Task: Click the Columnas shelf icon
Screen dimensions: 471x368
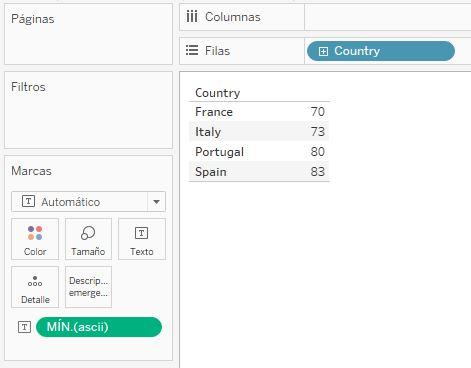Action: click(192, 16)
